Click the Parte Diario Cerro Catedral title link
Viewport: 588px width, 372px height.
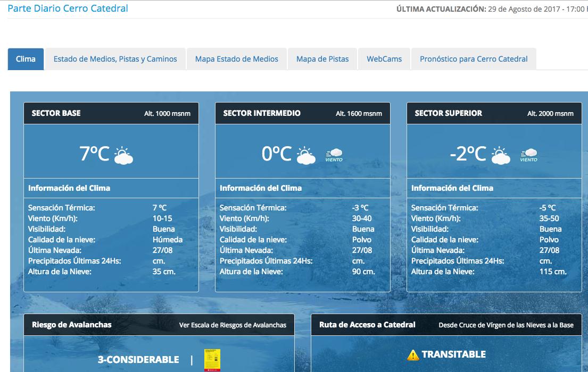(x=68, y=9)
